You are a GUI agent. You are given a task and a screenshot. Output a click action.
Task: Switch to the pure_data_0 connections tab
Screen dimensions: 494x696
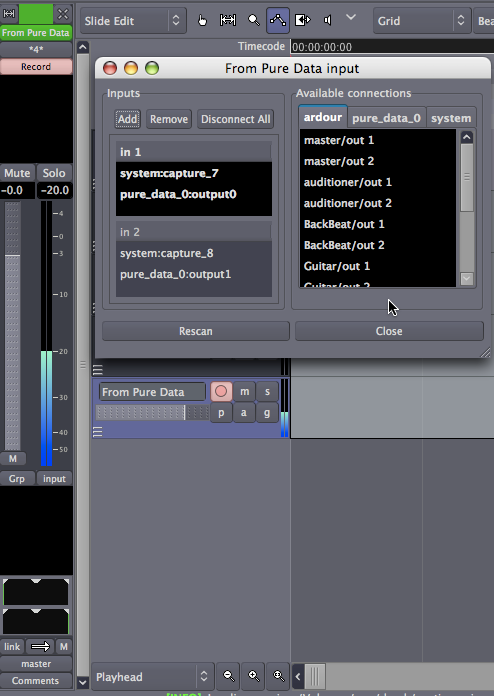pos(387,118)
